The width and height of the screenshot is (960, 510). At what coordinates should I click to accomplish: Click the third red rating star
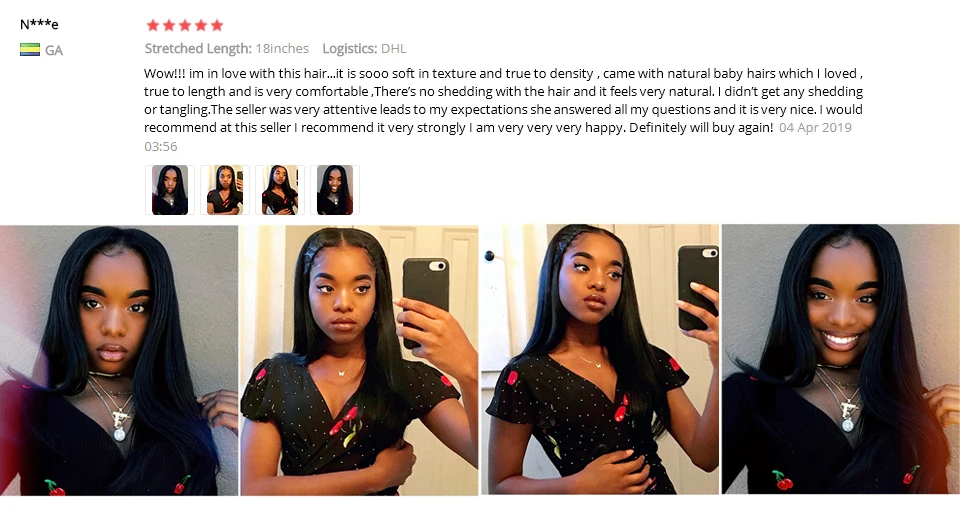pyautogui.click(x=185, y=25)
